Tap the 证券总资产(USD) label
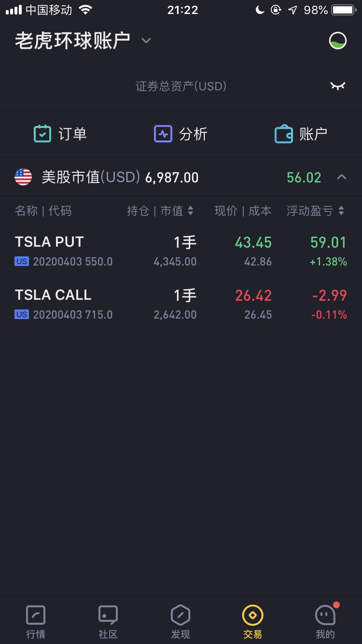Viewport: 362px width, 644px height. tap(181, 86)
